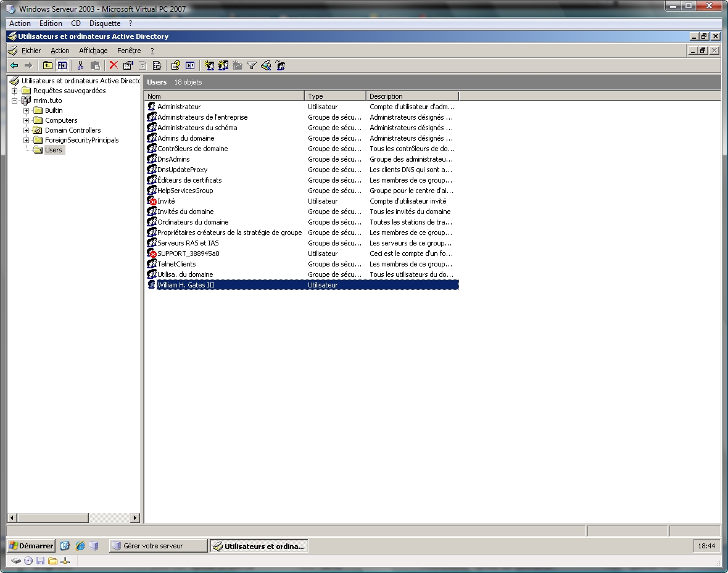This screenshot has width=728, height=573.
Task: Click the Forward arrow in the toolbar
Action: (x=28, y=65)
